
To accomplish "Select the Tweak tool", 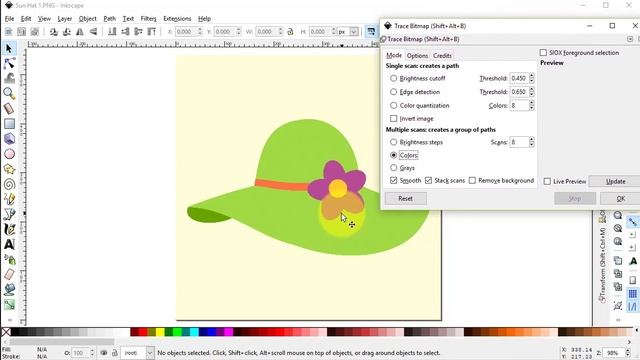I will click(x=9, y=78).
